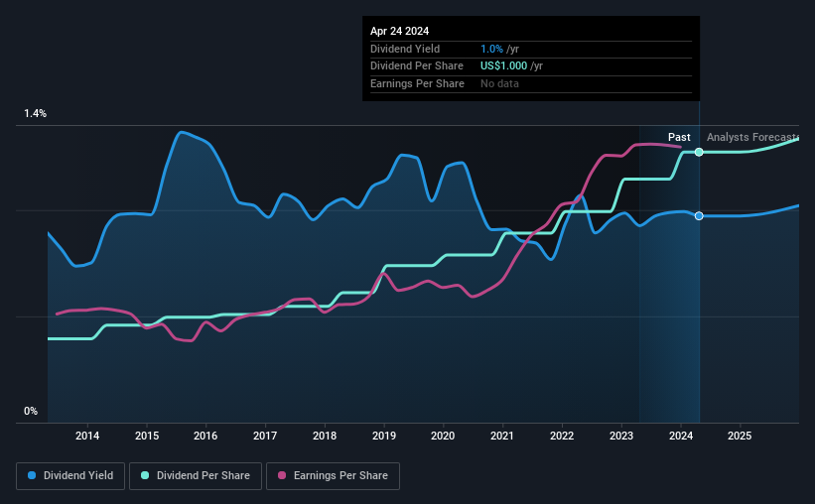Click the 1.0% dividend yield value

(x=491, y=49)
